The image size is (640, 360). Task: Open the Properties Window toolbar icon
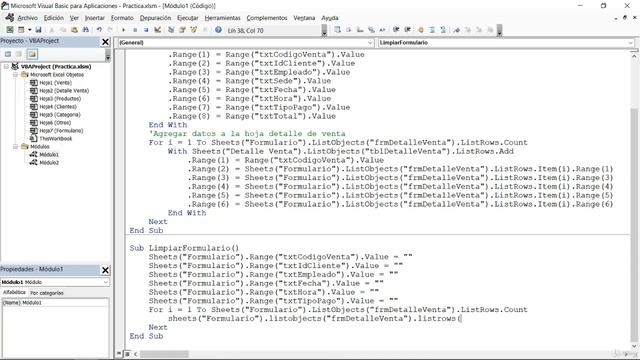click(182, 30)
